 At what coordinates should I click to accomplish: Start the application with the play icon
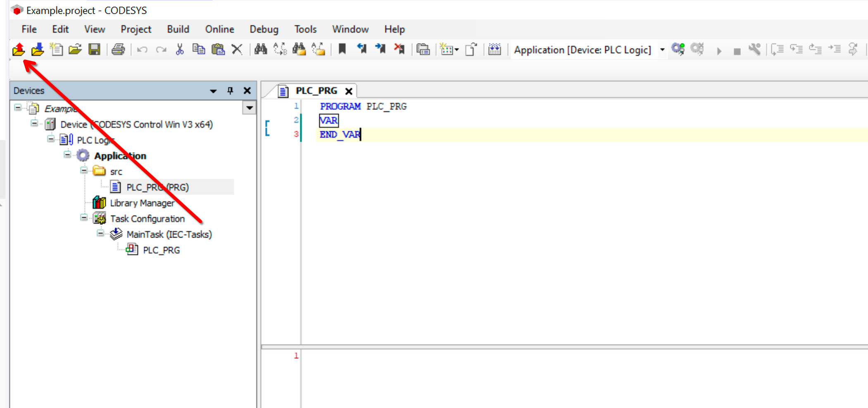click(x=719, y=51)
